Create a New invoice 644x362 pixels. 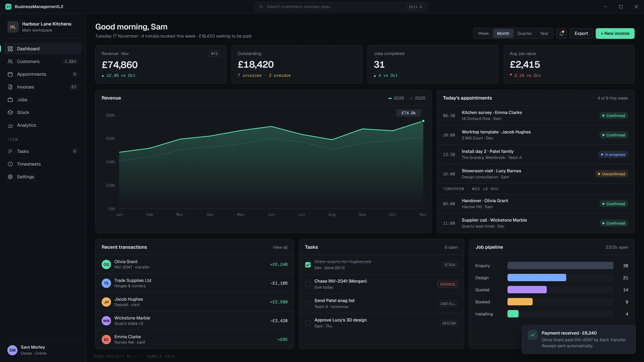(615, 34)
